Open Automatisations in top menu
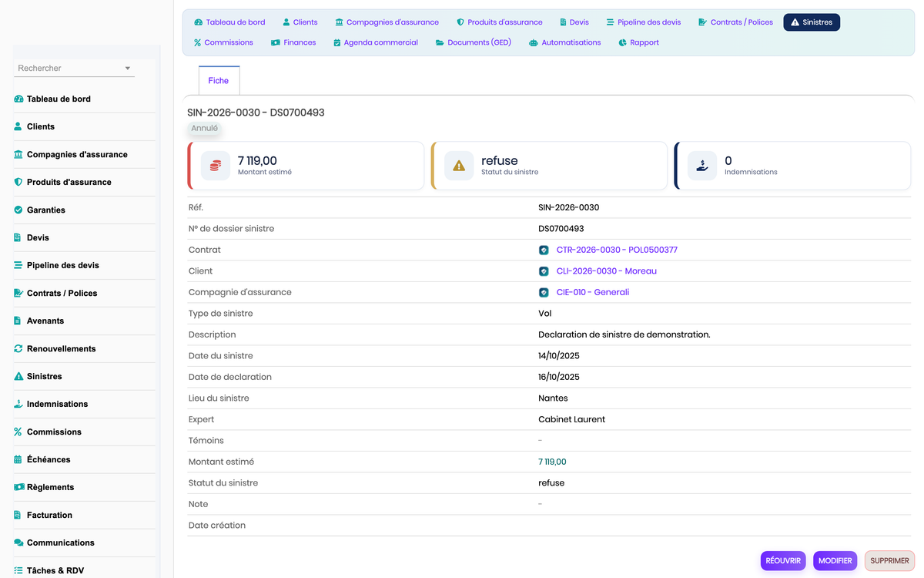The height and width of the screenshot is (578, 924). click(565, 42)
